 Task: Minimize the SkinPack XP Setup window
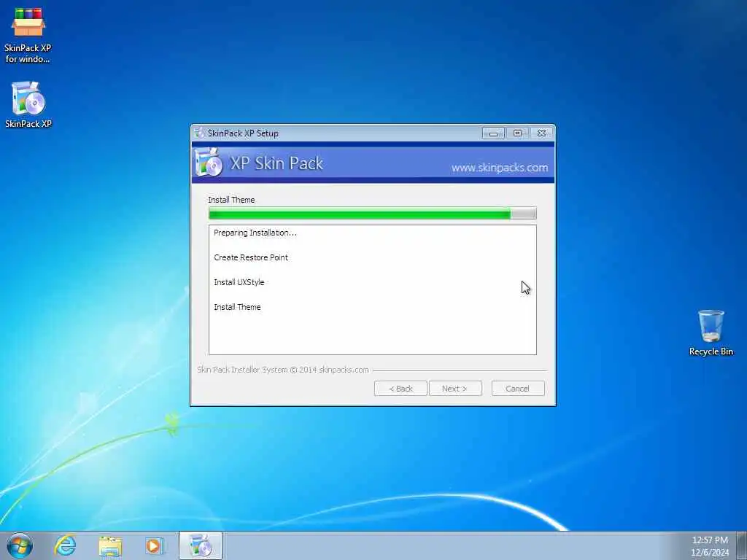(x=493, y=133)
